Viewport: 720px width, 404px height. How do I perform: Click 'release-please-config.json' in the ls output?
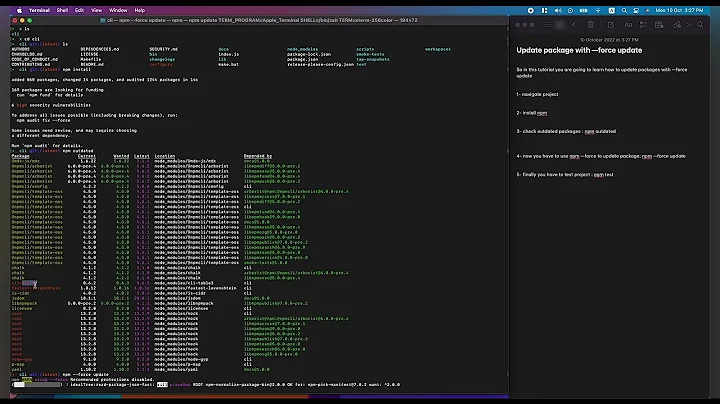tap(321, 64)
